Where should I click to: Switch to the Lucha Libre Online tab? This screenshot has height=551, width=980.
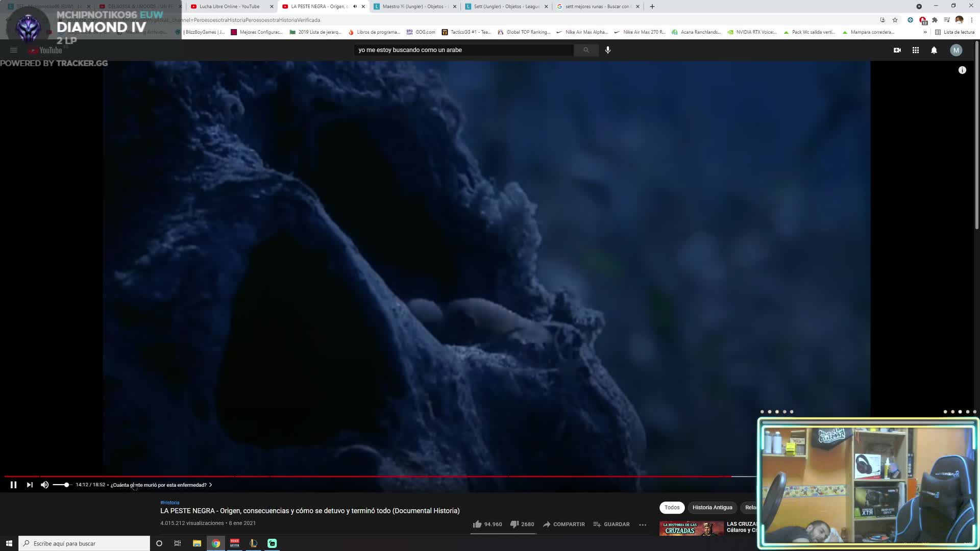click(229, 7)
